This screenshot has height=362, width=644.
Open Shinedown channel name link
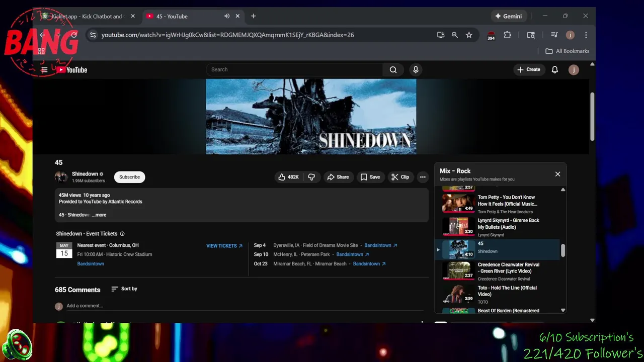pos(85,174)
